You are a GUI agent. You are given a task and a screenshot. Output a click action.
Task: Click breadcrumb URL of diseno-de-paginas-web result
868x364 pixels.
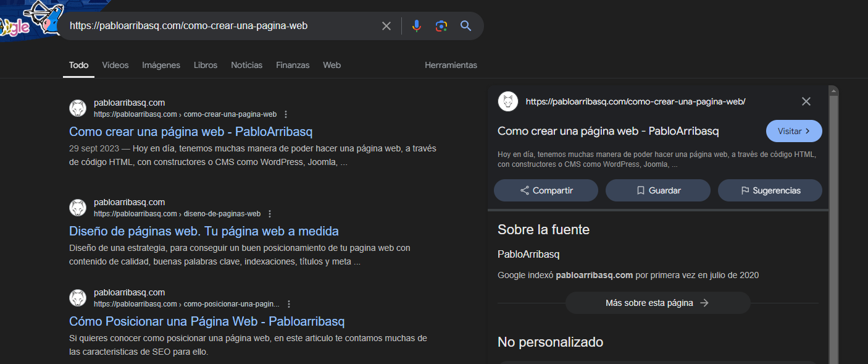pos(177,214)
